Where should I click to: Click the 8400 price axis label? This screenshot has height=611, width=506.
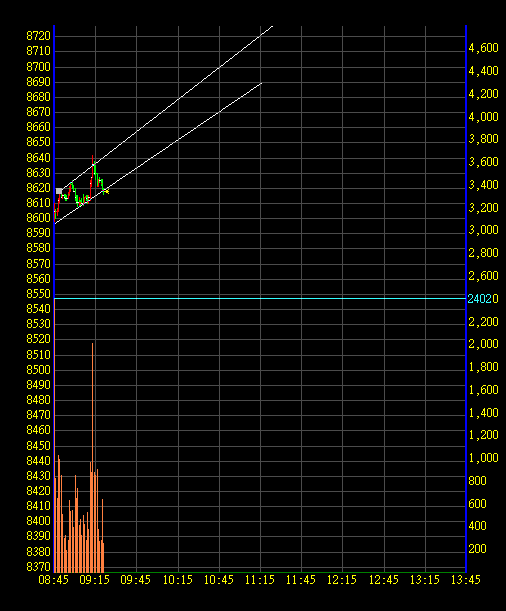pos(39,521)
